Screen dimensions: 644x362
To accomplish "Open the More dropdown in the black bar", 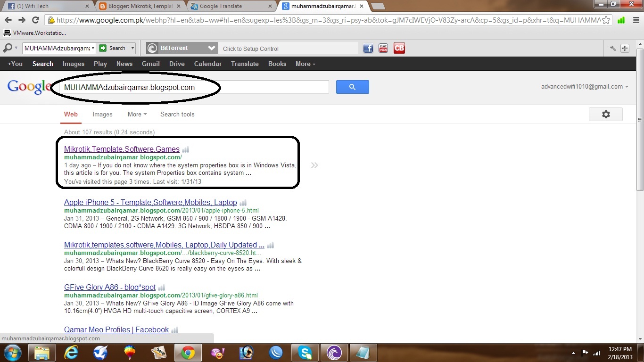I will (x=305, y=64).
